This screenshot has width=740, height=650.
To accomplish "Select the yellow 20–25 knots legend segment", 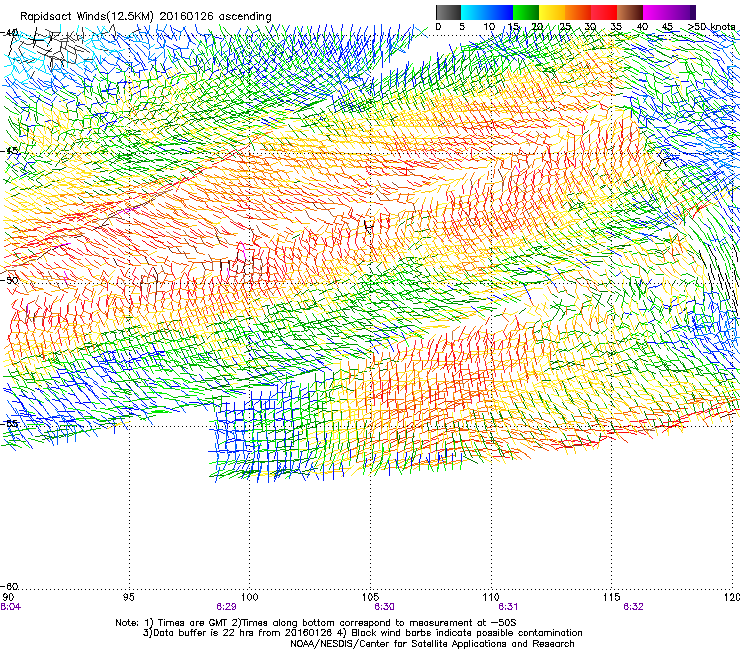I will click(552, 12).
